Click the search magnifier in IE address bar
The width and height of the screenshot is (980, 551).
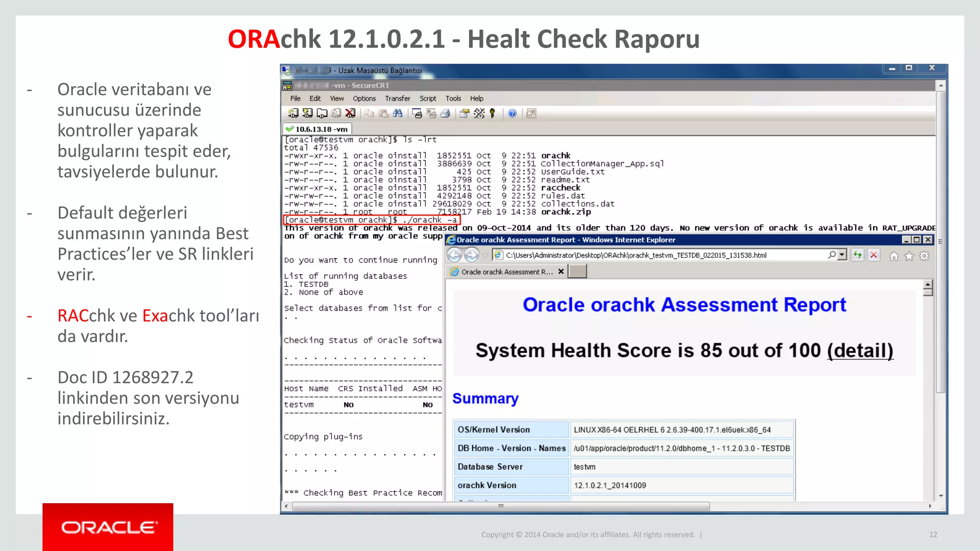click(832, 255)
